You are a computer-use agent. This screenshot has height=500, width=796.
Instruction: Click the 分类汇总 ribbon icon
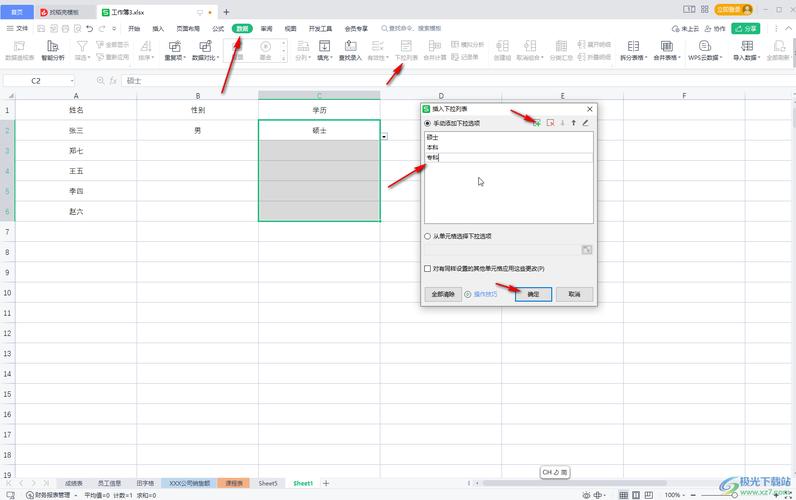click(561, 50)
